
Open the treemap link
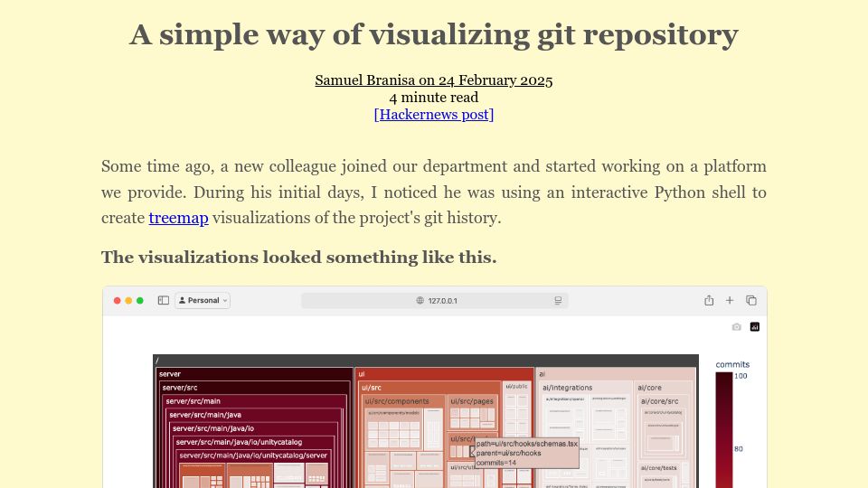tap(178, 218)
